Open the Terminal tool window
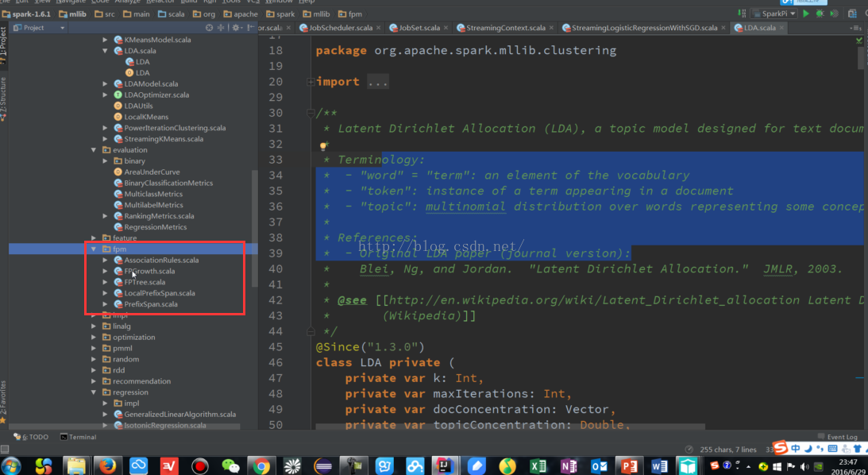 (78, 437)
